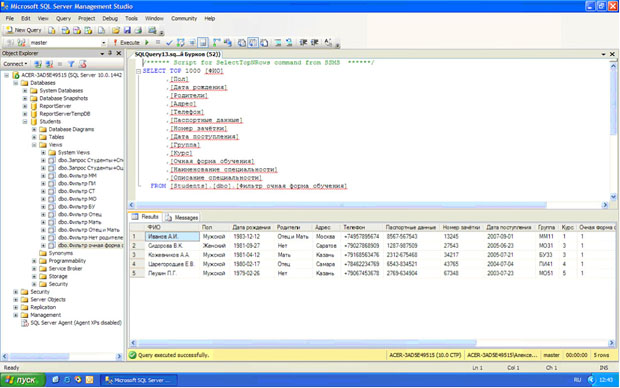The image size is (620, 388).
Task: Select the Results tab
Action: click(146, 217)
